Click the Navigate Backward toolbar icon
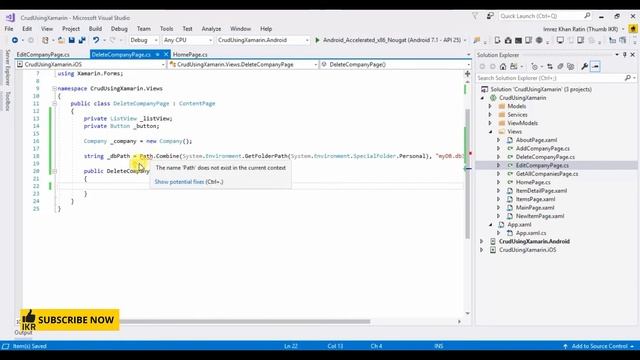Viewport: 640px width, 360px height. tap(15, 40)
